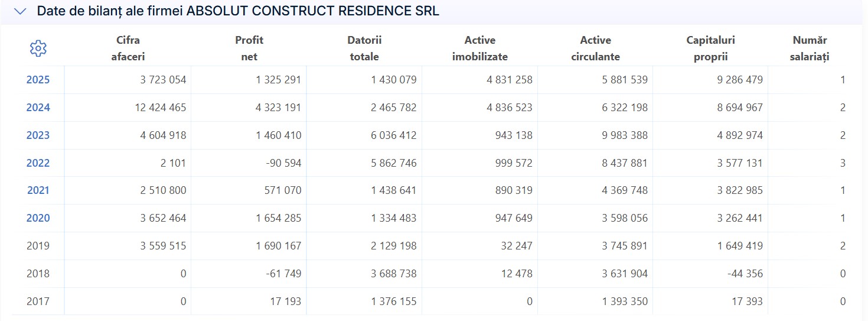Select the 2023 turnover value 4 604 918
868x321 pixels.
[x=163, y=135]
